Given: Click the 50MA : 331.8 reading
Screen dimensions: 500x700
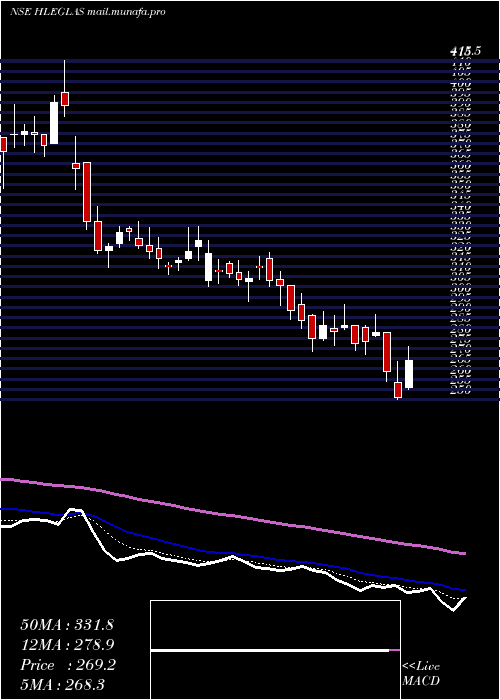Looking at the screenshot, I should tap(67, 625).
